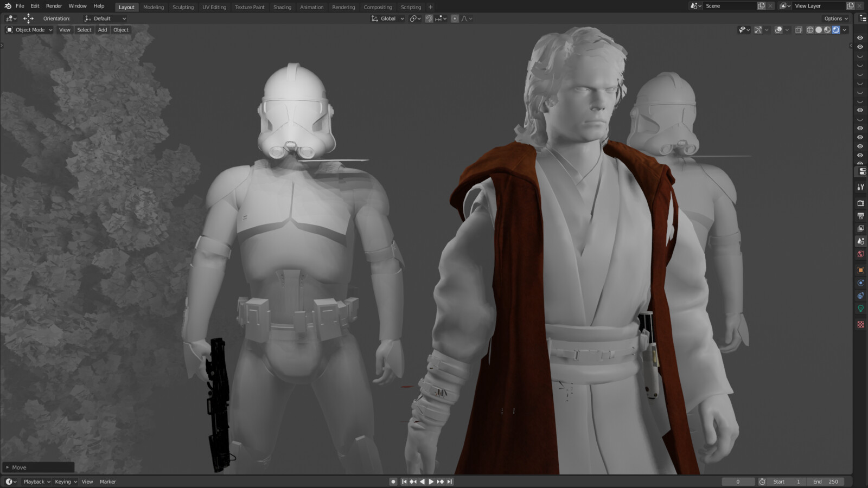Toggle snapping magnet icon
Image resolution: width=868 pixels, height=488 pixels.
(429, 18)
